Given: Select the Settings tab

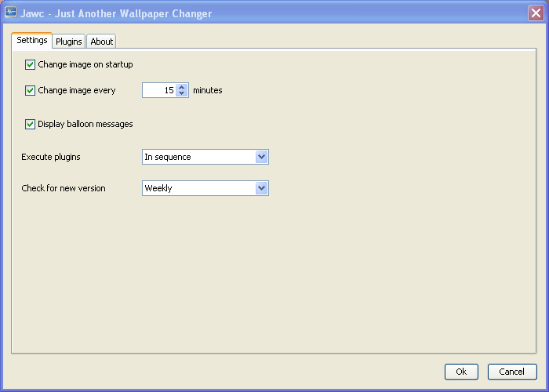Looking at the screenshot, I should point(32,40).
